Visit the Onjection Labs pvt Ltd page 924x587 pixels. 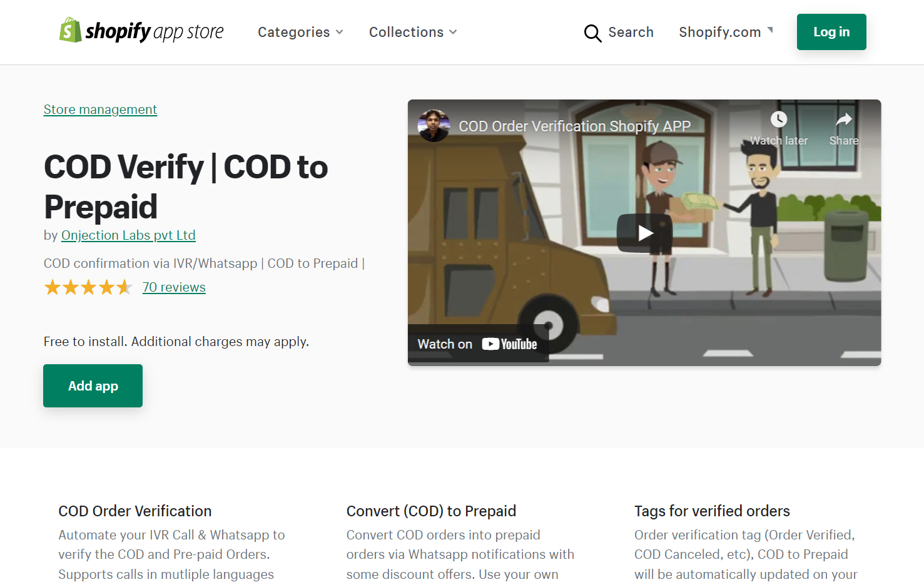click(128, 235)
